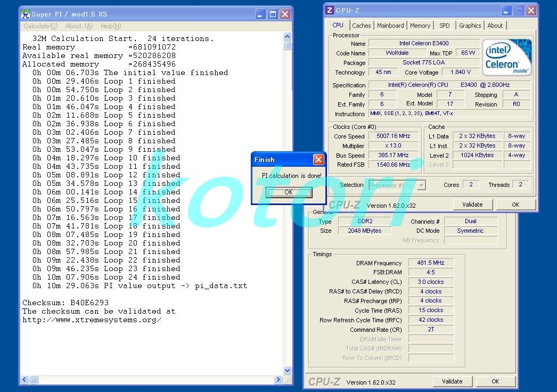This screenshot has height=392, width=557.
Task: Click the DRAM Frequency value 481.5 MHz
Action: pyautogui.click(x=431, y=263)
